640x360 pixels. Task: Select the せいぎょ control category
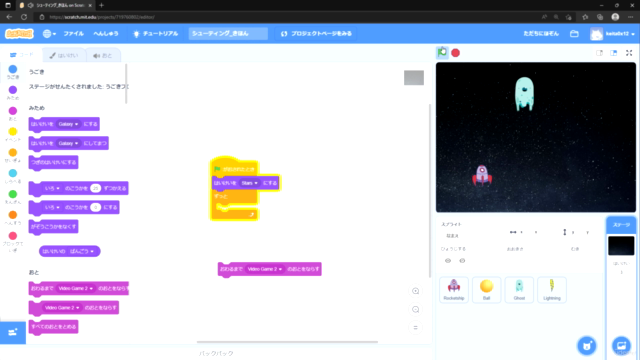(x=13, y=155)
